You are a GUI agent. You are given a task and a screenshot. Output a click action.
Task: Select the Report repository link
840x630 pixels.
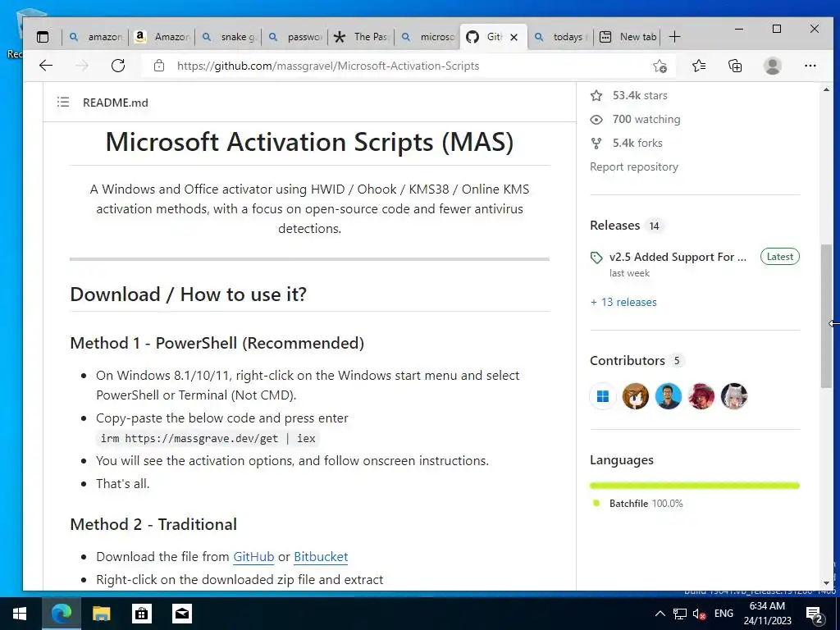coord(634,167)
